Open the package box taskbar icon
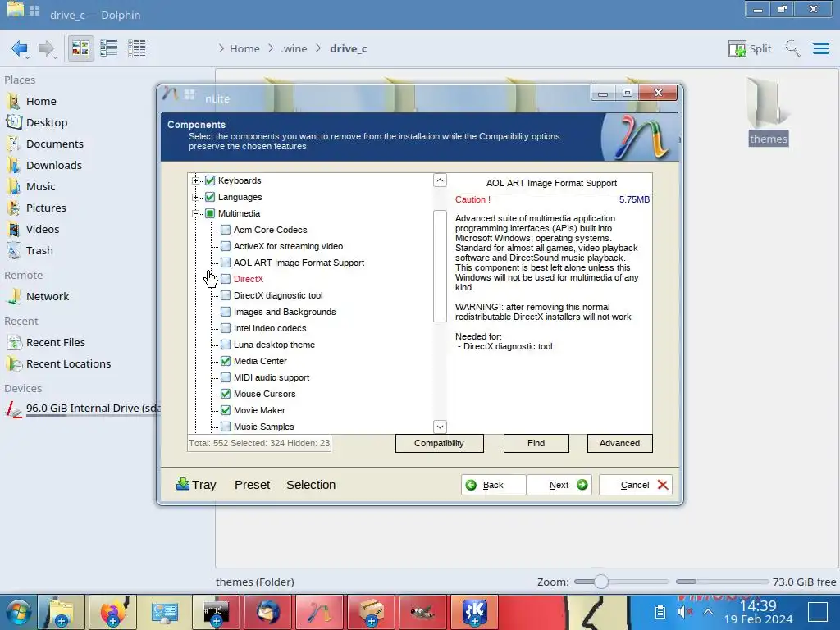The height and width of the screenshot is (630, 840). pyautogui.click(x=372, y=612)
